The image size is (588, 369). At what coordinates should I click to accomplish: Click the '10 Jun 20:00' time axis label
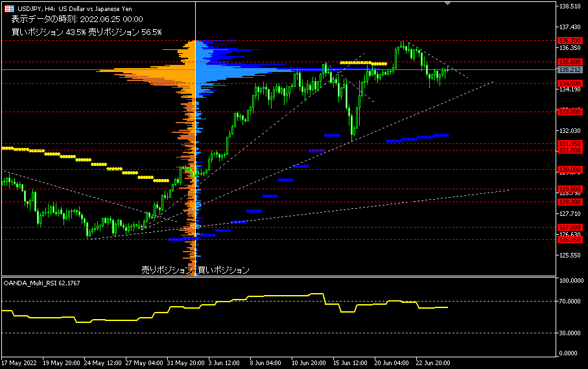coord(309,363)
